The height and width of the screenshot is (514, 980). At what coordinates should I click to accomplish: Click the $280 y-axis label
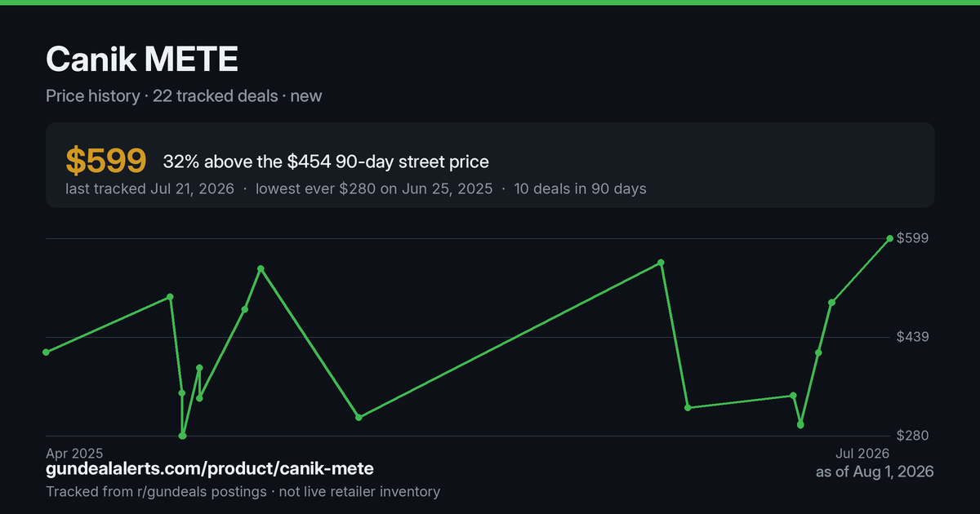[913, 436]
